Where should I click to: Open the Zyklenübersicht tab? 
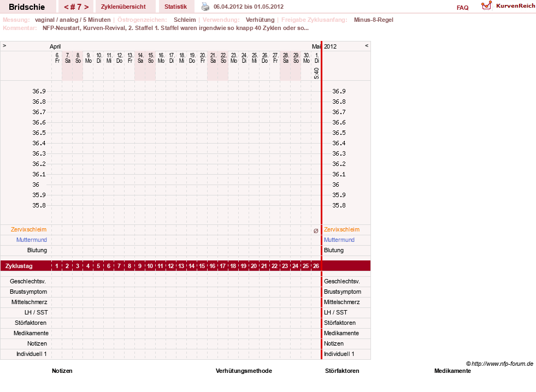point(123,7)
